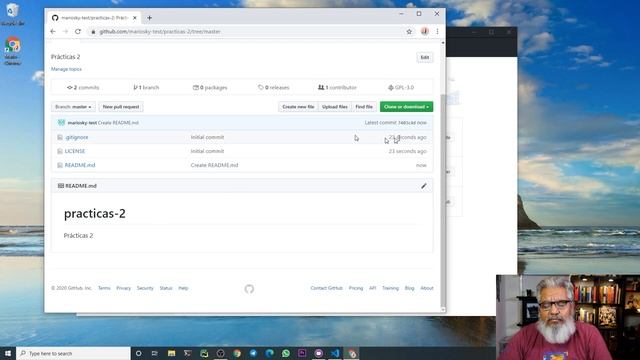Click Upload files button
Viewport: 640px width, 360px height.
335,107
